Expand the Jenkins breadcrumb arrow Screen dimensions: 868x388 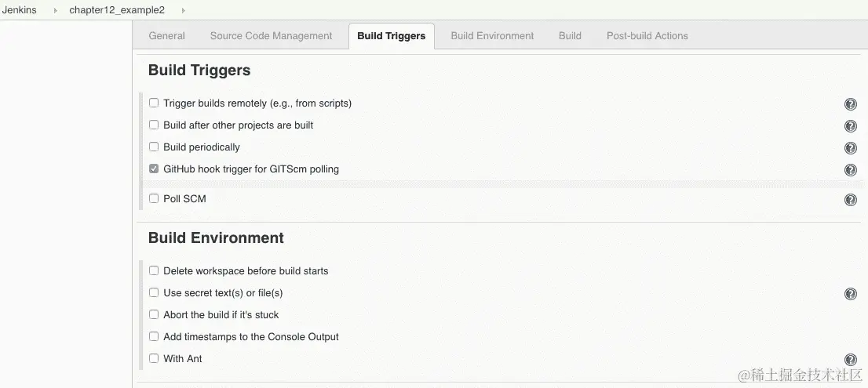(55, 10)
